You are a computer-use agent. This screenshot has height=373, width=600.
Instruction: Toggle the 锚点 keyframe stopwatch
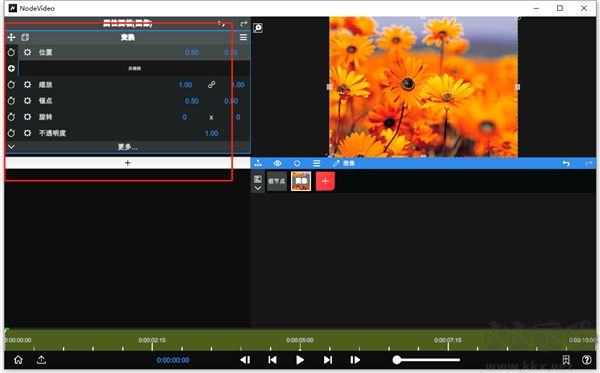tap(11, 101)
